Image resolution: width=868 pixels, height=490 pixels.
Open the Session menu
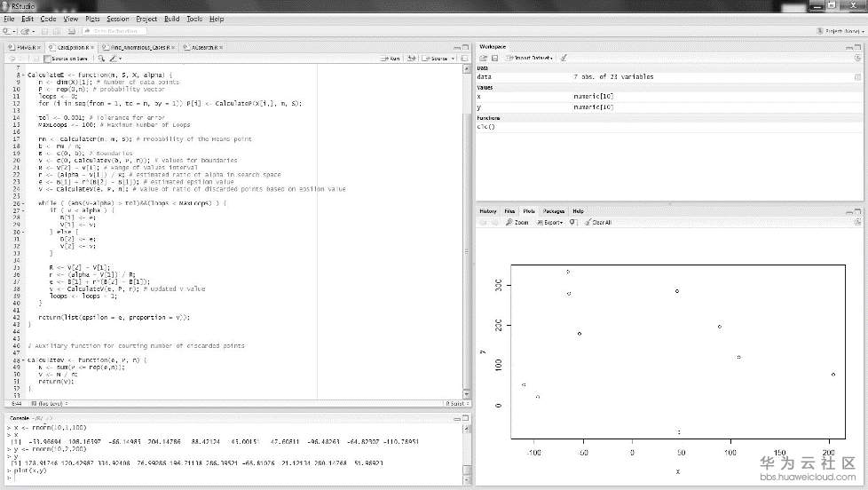(117, 19)
